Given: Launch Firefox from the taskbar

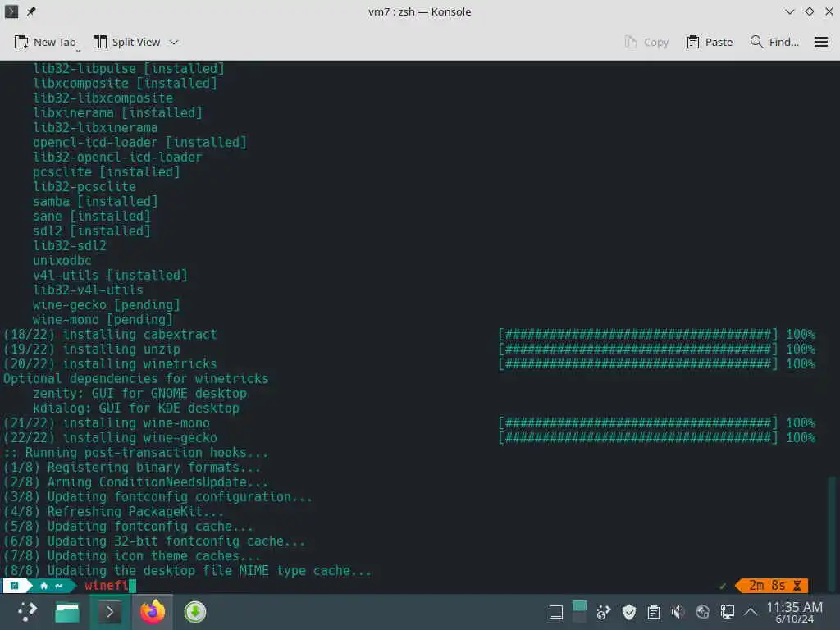Looking at the screenshot, I should pos(152,611).
